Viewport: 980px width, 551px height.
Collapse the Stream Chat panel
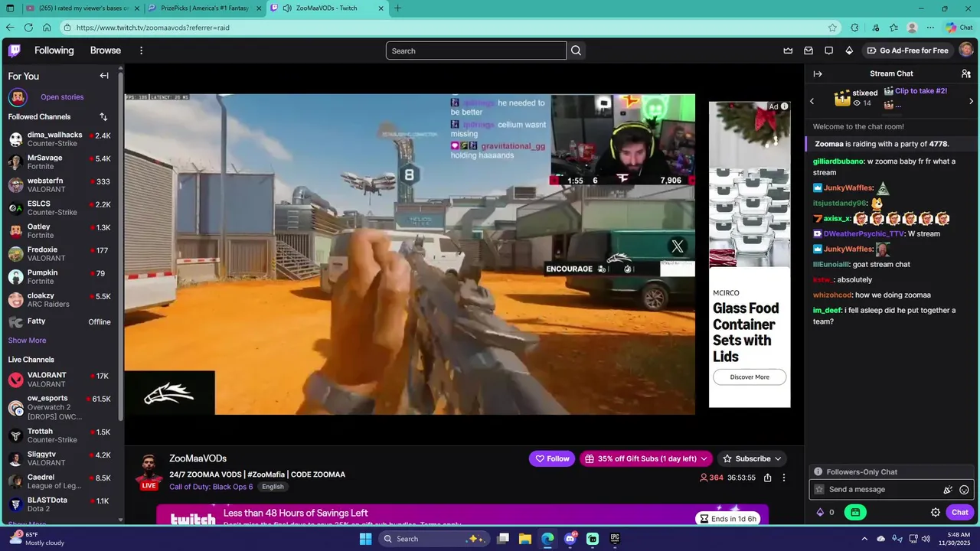[x=818, y=73]
